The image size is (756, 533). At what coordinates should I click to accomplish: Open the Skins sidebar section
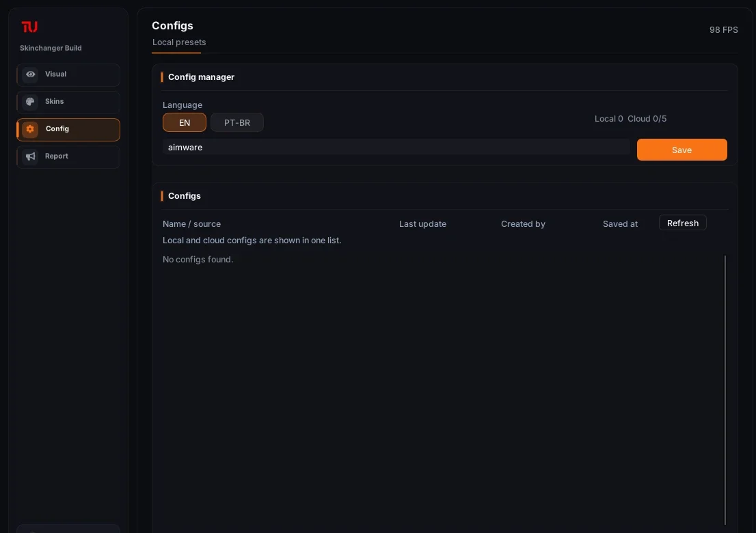(68, 102)
